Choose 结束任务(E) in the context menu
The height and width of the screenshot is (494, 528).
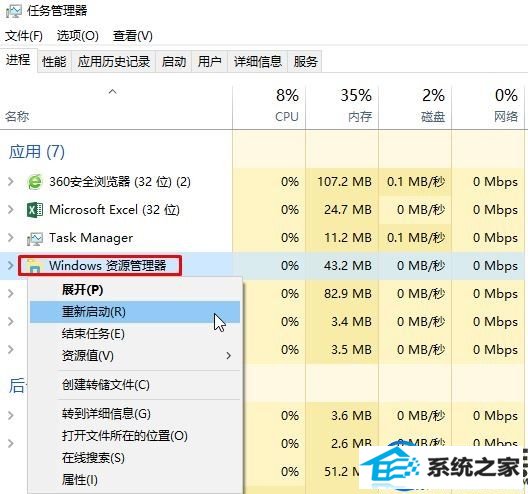[135, 334]
